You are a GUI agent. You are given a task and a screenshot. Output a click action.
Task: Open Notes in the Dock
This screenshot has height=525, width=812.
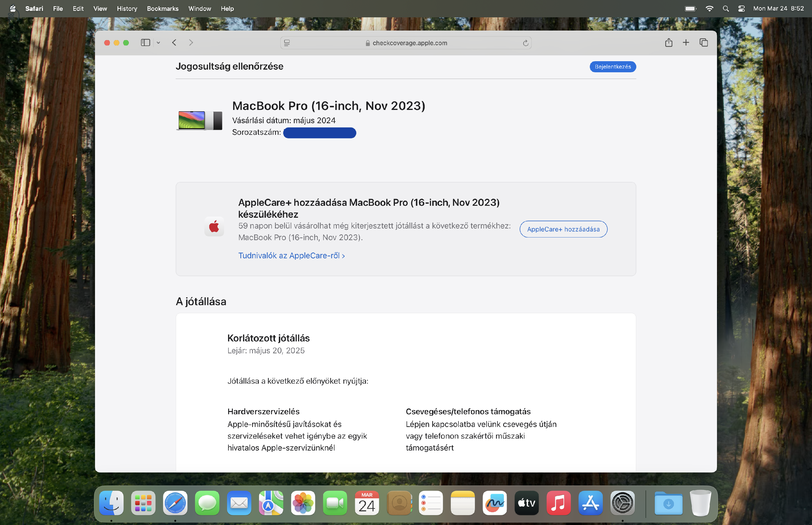[x=463, y=503]
